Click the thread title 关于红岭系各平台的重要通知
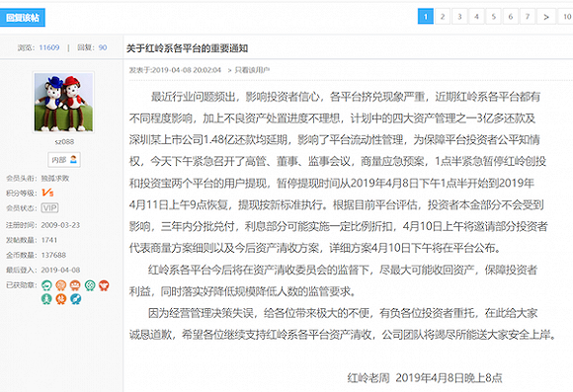The image size is (573, 392). (x=187, y=48)
